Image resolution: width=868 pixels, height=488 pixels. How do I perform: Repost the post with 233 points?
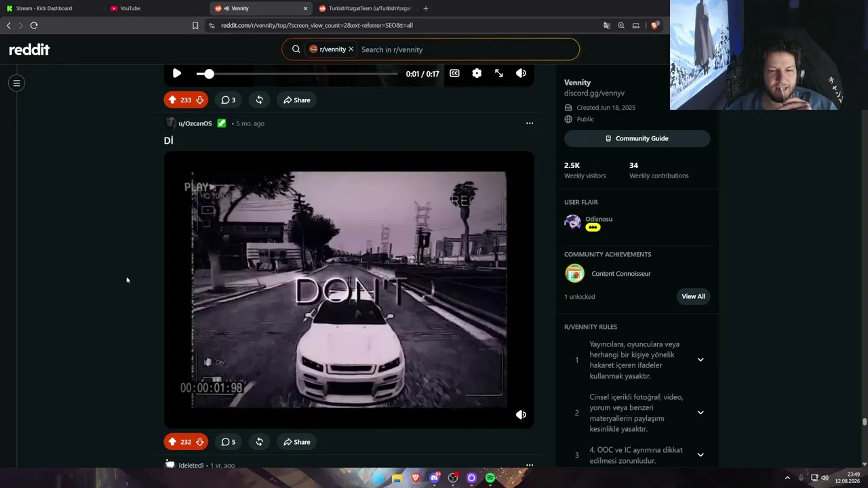pyautogui.click(x=259, y=100)
